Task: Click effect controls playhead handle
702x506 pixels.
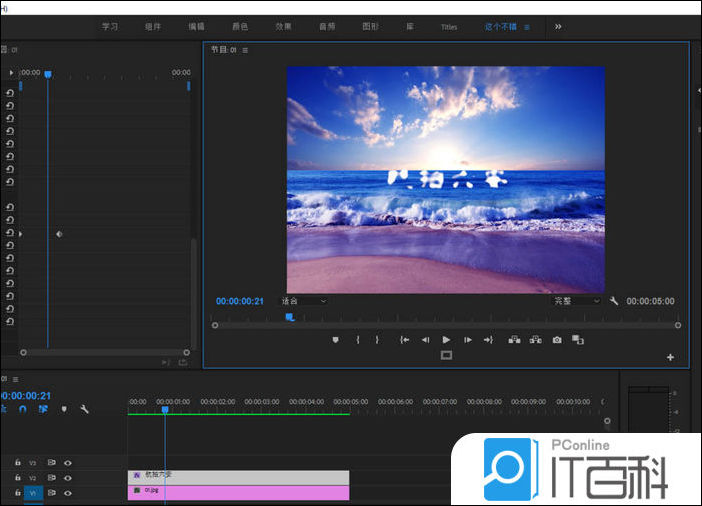Action: (48, 74)
